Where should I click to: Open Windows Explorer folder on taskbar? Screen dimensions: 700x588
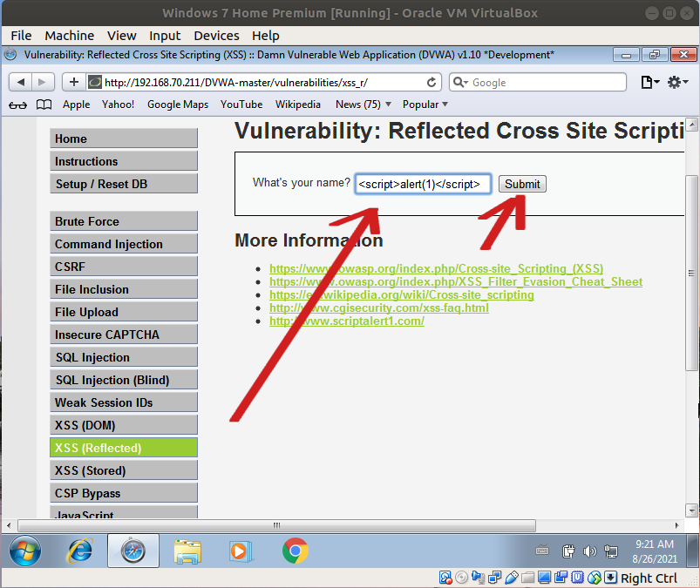click(187, 551)
